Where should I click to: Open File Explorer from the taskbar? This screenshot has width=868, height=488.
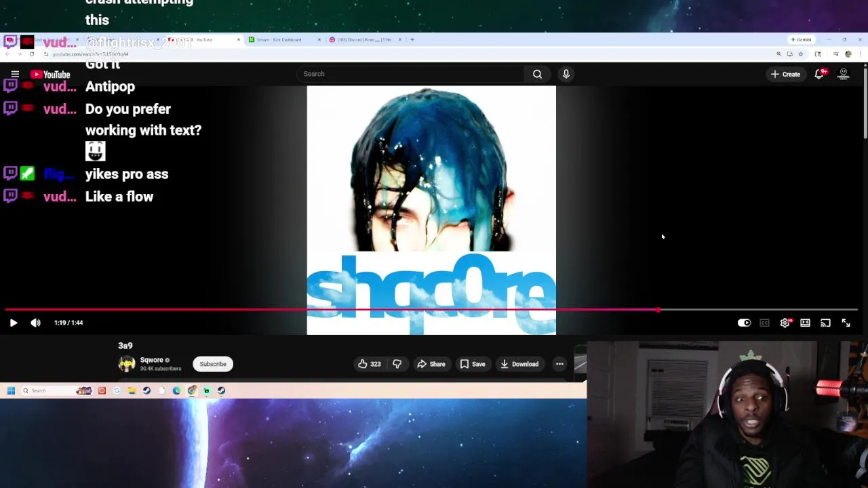(132, 390)
